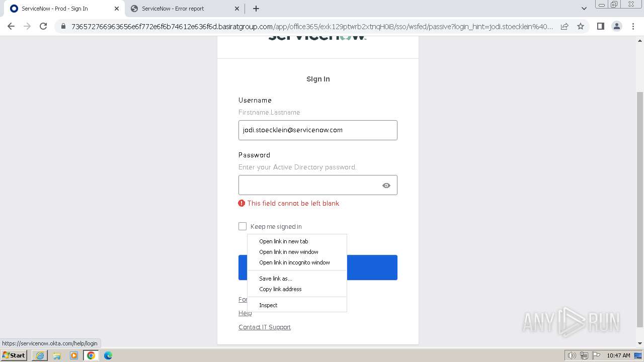The width and height of the screenshot is (644, 362).
Task: Open the media player taskbar icon
Action: (x=74, y=355)
